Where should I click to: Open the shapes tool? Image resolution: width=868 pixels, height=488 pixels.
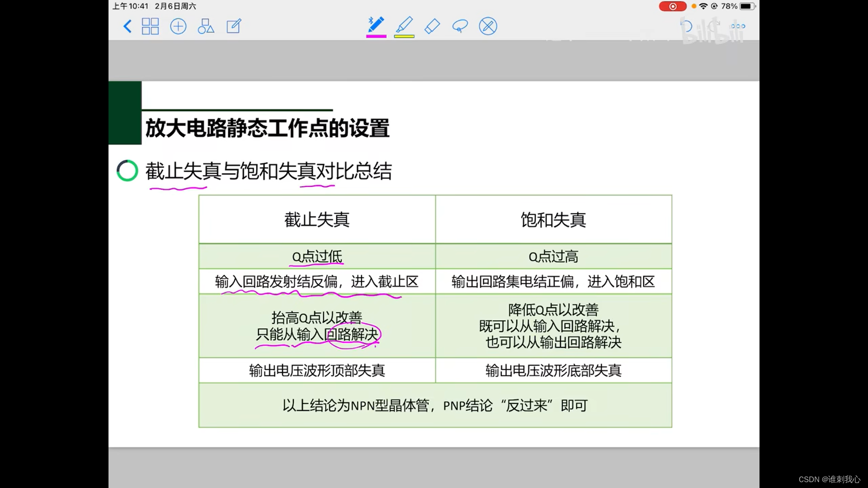pyautogui.click(x=206, y=26)
